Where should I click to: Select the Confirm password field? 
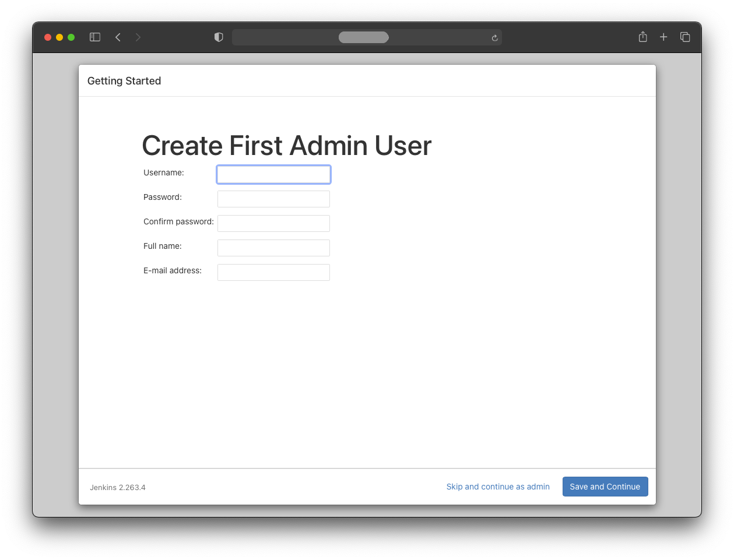point(273,224)
